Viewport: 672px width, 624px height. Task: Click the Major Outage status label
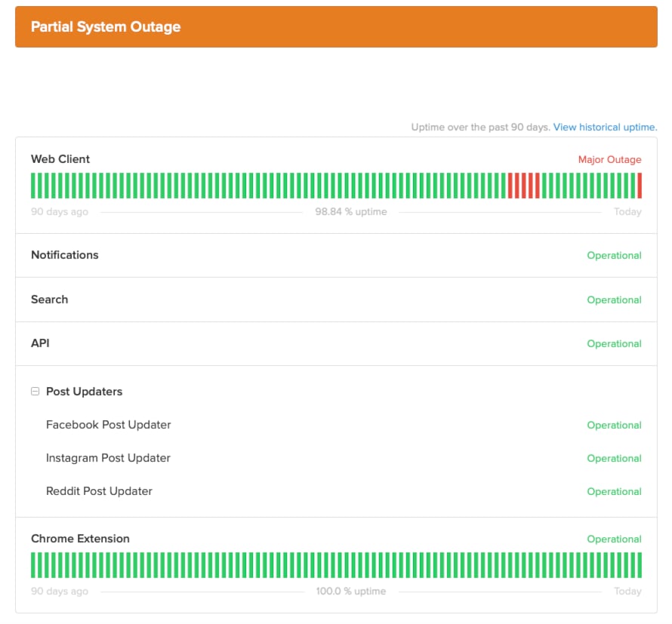tap(610, 159)
